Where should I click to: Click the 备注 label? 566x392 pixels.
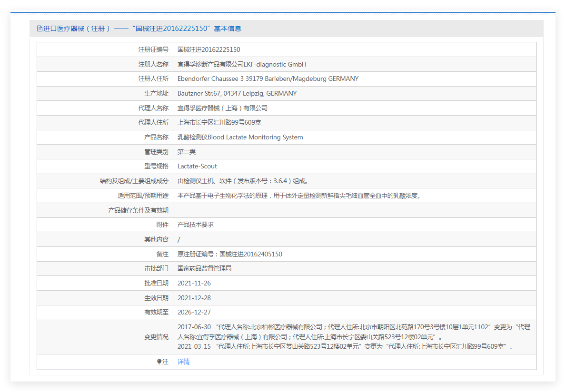(162, 254)
